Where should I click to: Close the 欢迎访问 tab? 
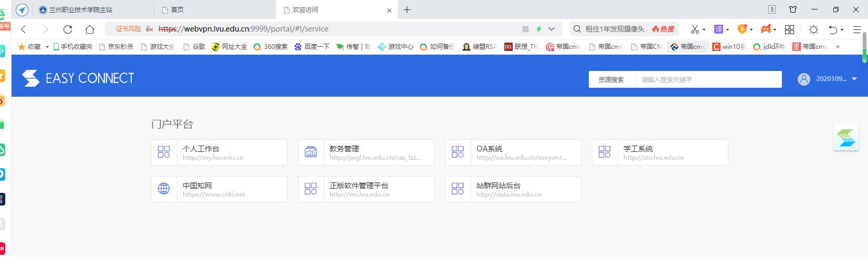[x=389, y=10]
